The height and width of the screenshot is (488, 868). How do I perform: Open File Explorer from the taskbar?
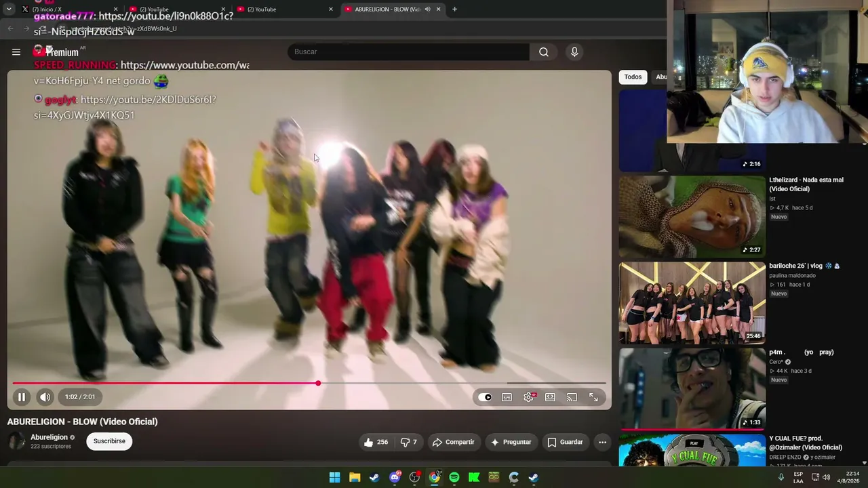355,477
